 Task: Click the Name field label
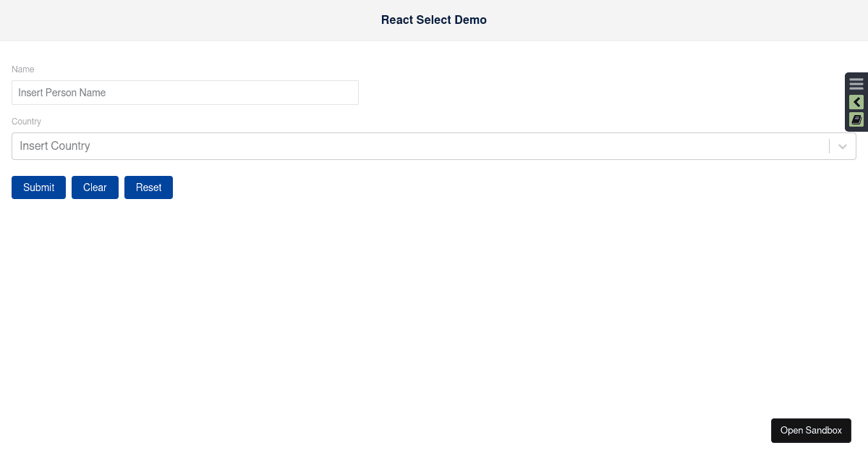click(x=22, y=69)
